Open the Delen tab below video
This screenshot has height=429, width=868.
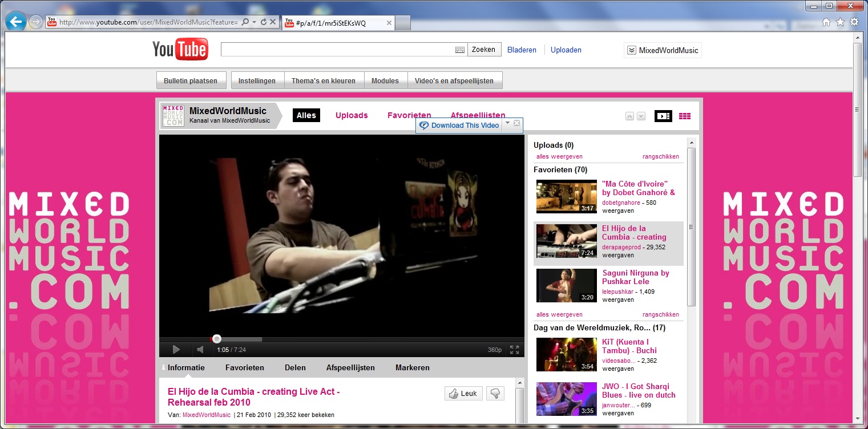tap(295, 367)
